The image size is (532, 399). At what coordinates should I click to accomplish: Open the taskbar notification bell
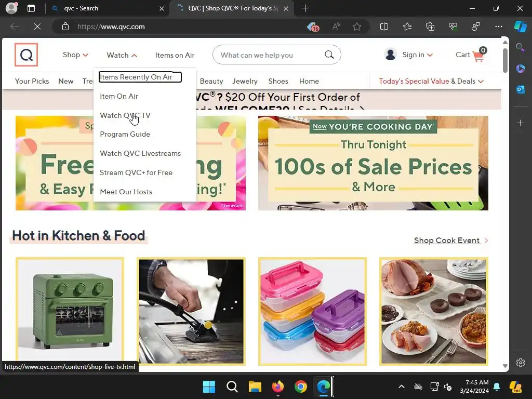tap(497, 387)
